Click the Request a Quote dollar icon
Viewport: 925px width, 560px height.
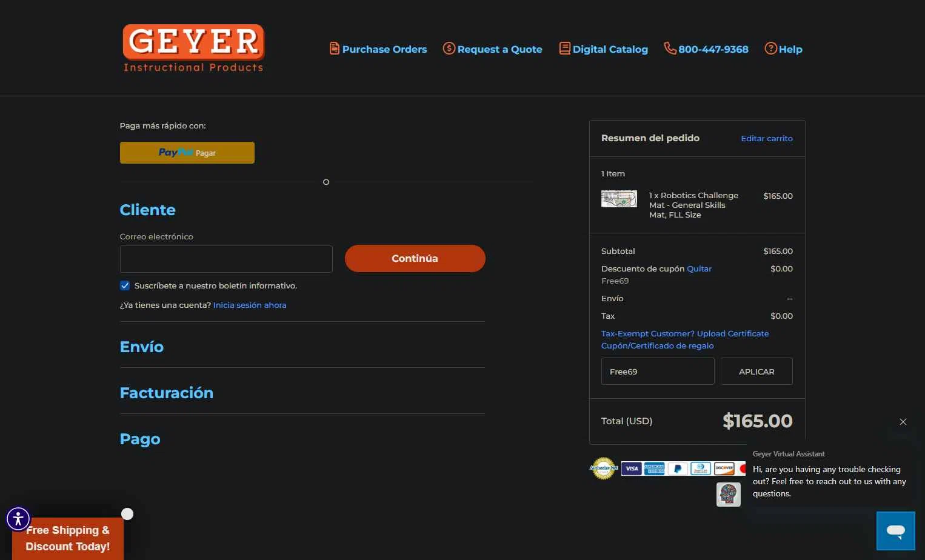[x=449, y=48]
